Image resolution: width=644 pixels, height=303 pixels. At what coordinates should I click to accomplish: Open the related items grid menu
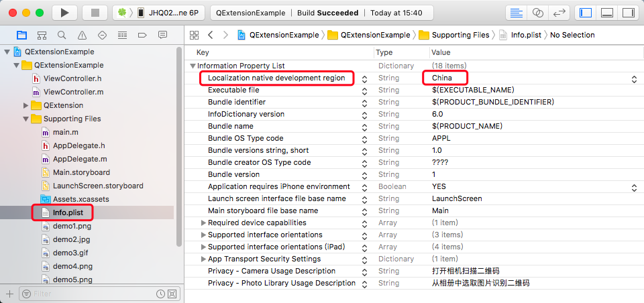[195, 35]
